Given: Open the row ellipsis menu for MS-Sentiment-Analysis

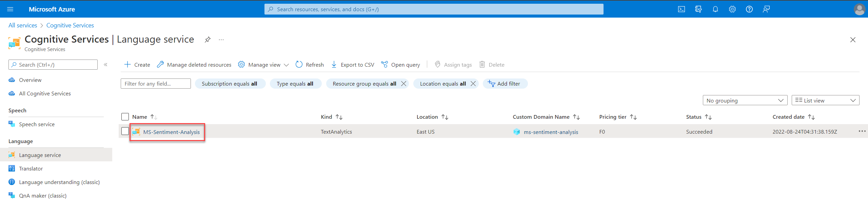Looking at the screenshot, I should [862, 131].
